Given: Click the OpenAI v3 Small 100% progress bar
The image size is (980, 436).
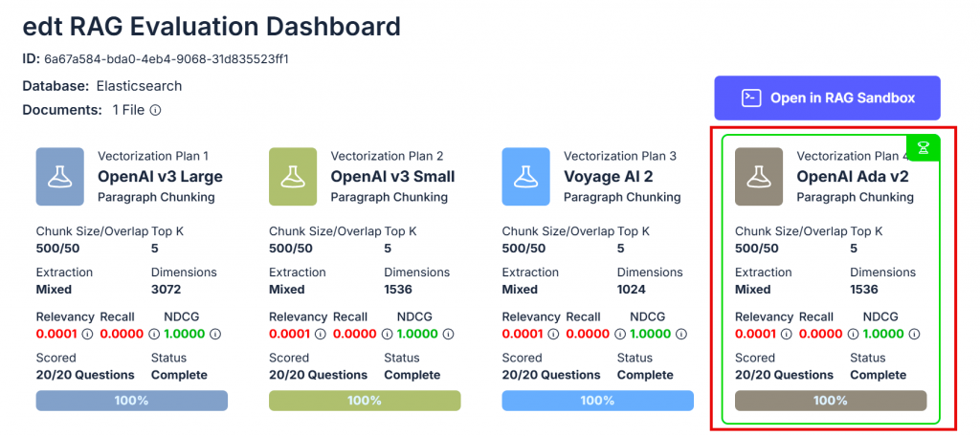Looking at the screenshot, I should pos(365,401).
